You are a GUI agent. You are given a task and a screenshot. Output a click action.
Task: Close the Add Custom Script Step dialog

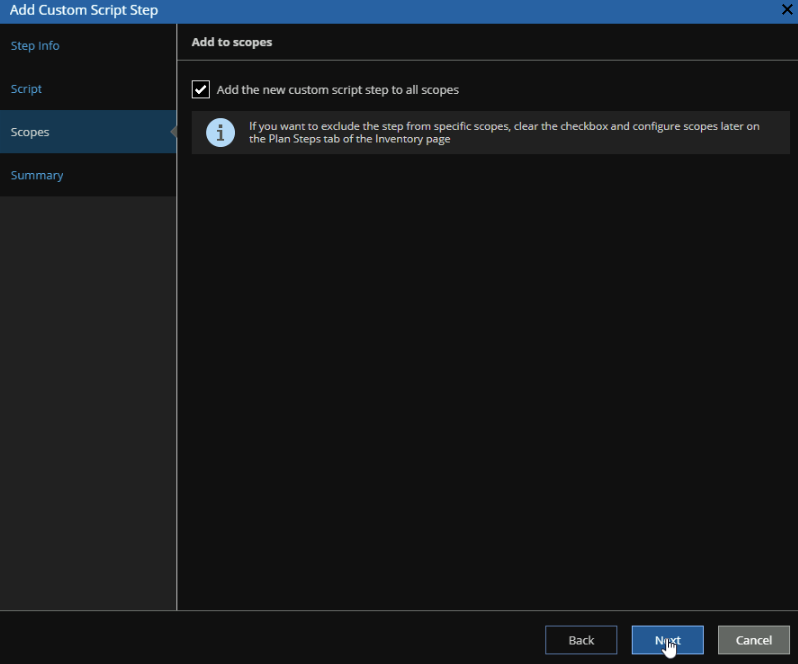click(786, 10)
